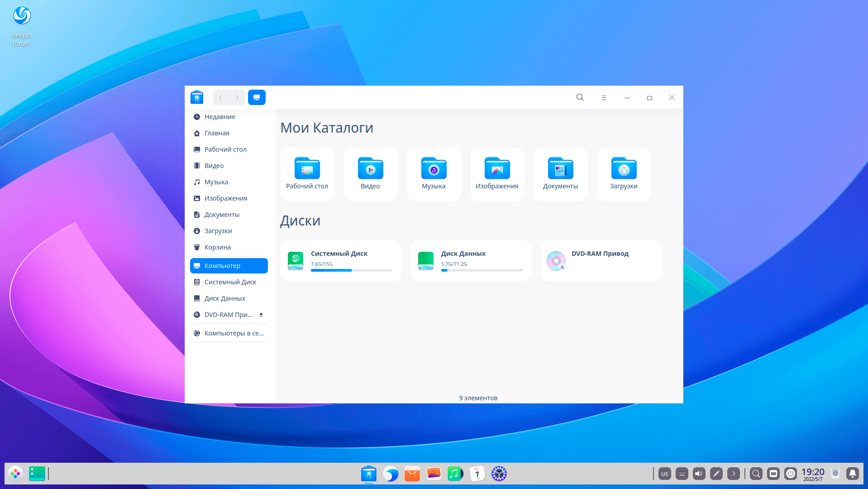The height and width of the screenshot is (489, 868).
Task: Open global search in the dock
Action: 756,474
